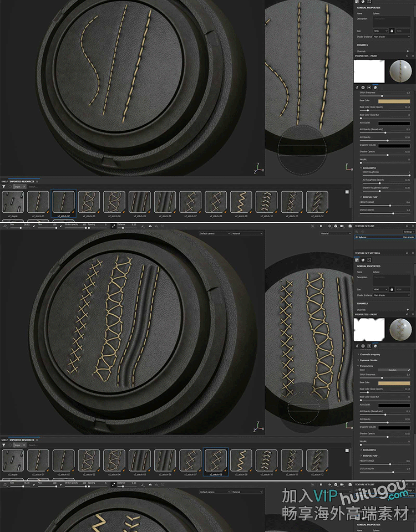Open alpha tab icon in straight-stitch Properties-Paint
This screenshot has width=416, height=532.
point(363,88)
